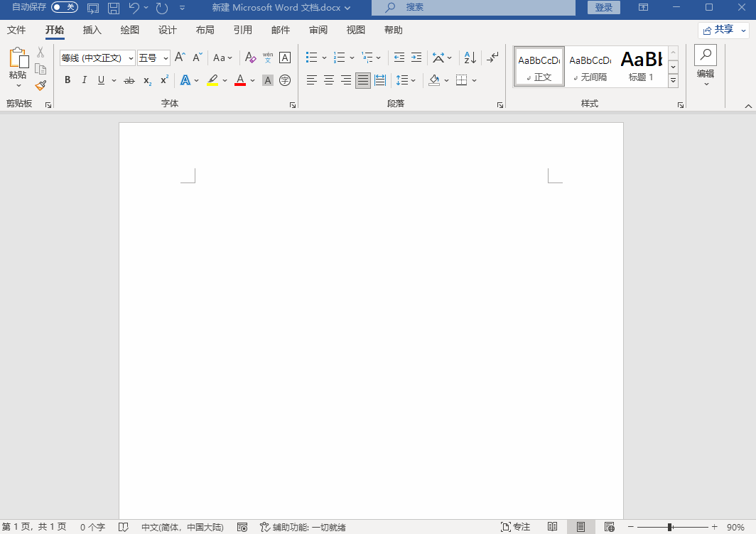Click the Clear All Formatting icon
The height and width of the screenshot is (534, 756).
(x=250, y=58)
